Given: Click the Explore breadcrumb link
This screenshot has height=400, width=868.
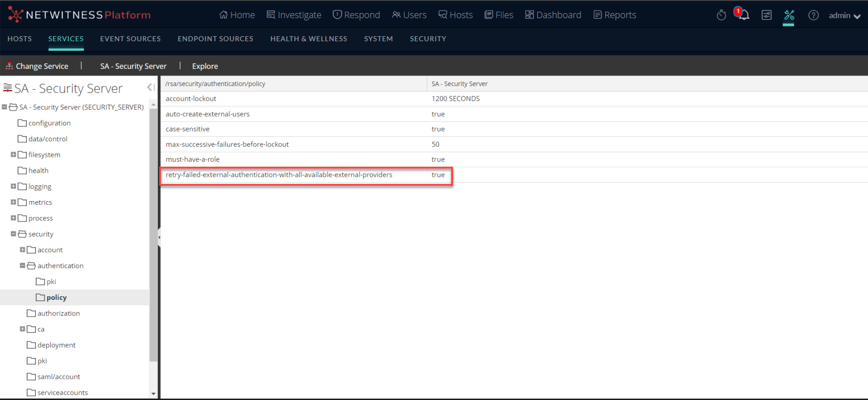Looking at the screenshot, I should pyautogui.click(x=204, y=66).
